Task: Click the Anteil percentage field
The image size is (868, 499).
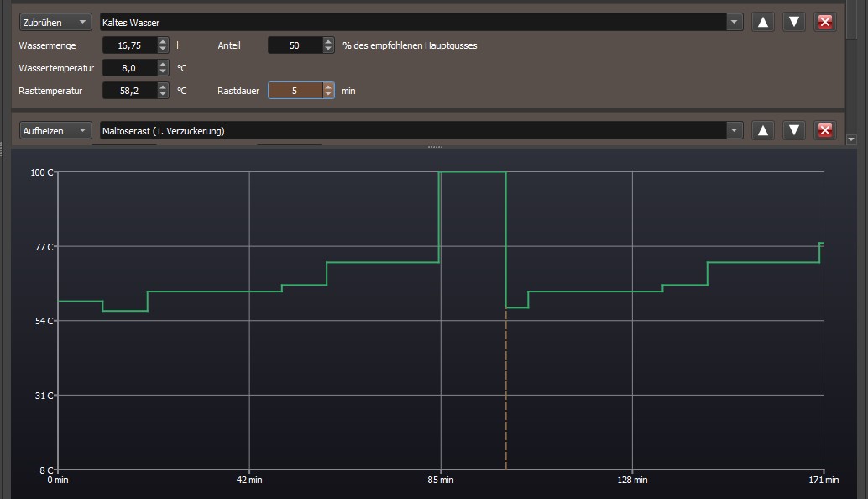Action: click(x=295, y=46)
